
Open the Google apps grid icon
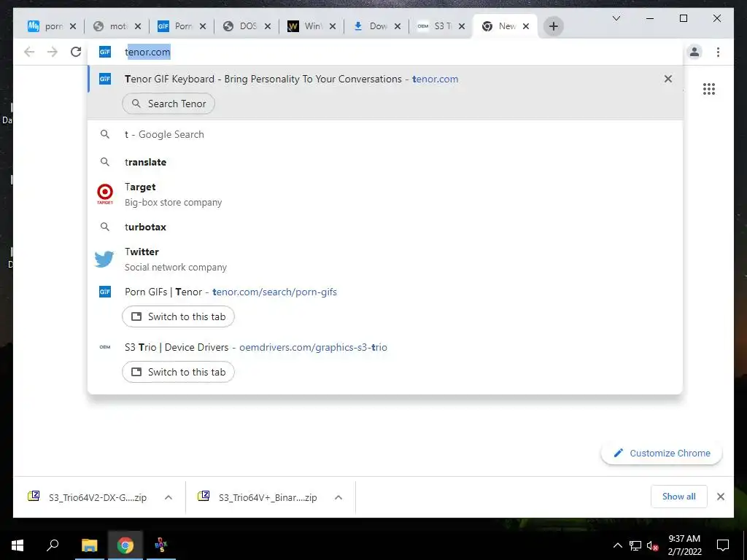tap(709, 89)
